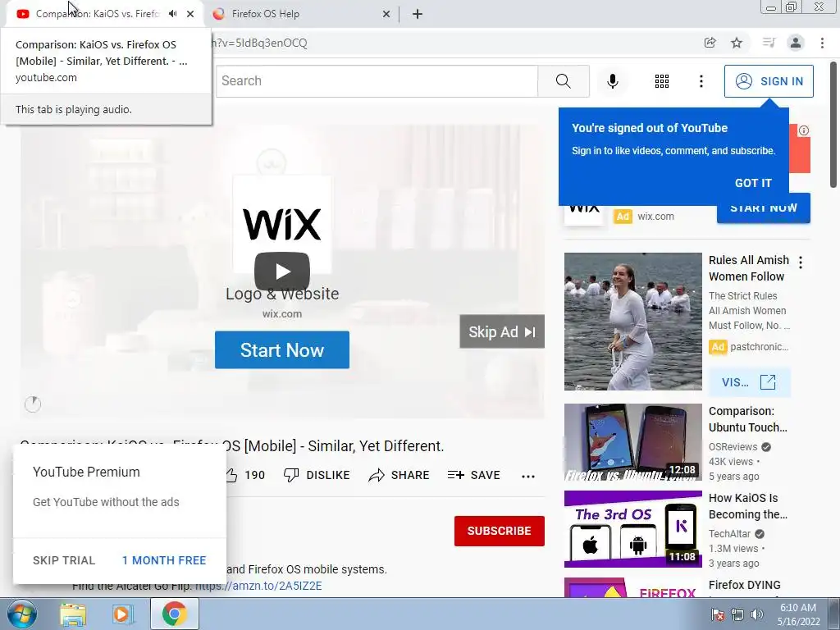This screenshot has height=630, width=840.
Task: Click the page vertical scrollbar thumb
Action: pyautogui.click(x=833, y=125)
